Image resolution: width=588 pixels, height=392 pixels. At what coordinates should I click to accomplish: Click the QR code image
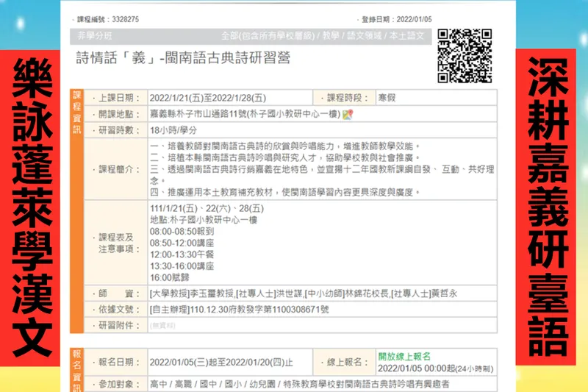[464, 56]
